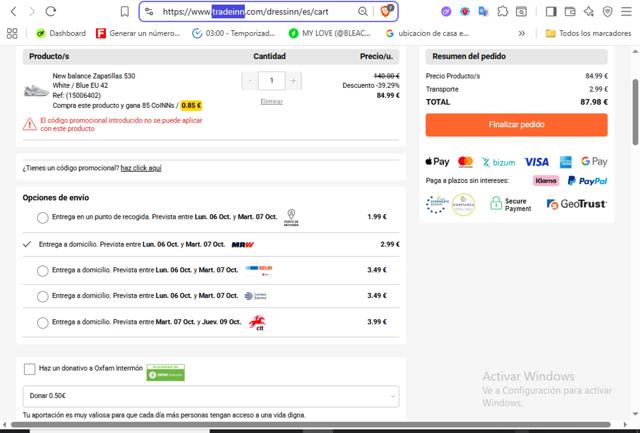Open the 'ubicacion de casa e...' bookmark

(427, 33)
